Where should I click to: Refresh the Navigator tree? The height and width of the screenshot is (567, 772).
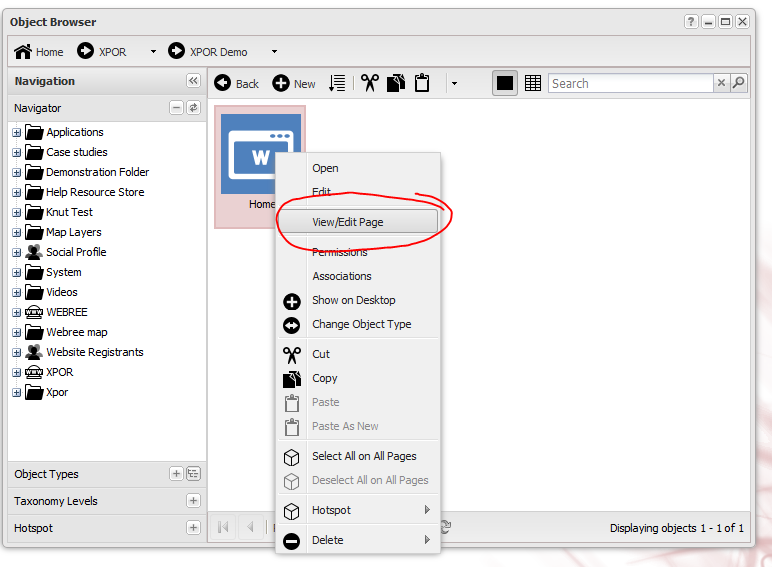click(x=193, y=107)
